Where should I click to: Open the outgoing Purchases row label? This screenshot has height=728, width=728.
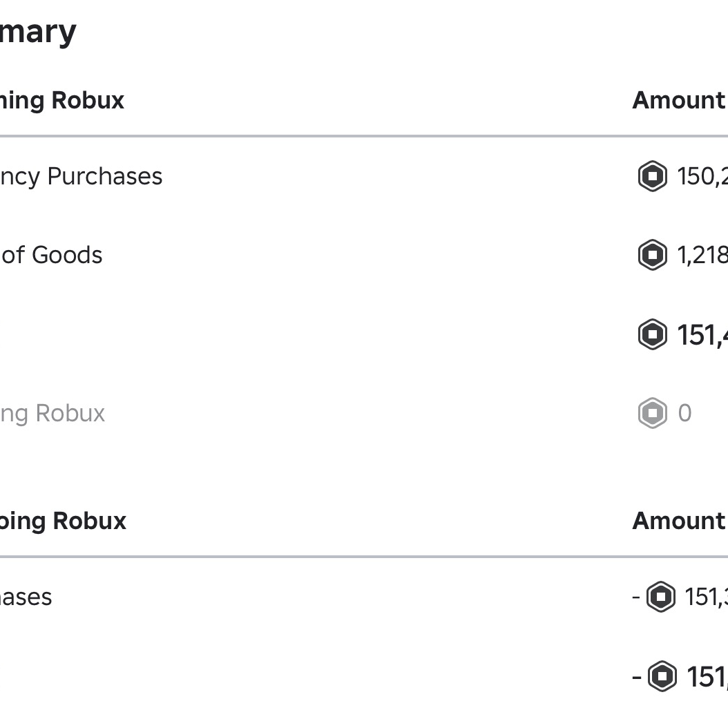(x=26, y=597)
